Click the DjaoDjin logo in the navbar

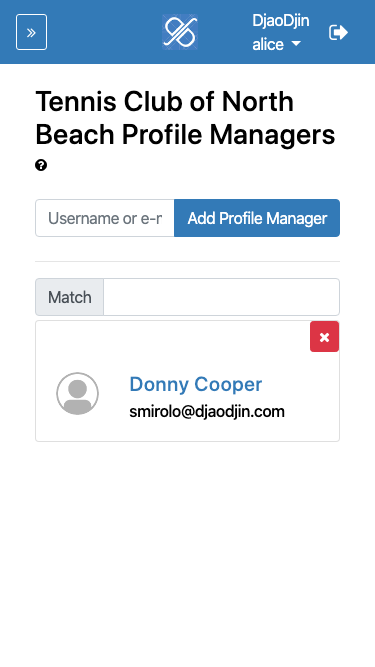click(x=180, y=32)
